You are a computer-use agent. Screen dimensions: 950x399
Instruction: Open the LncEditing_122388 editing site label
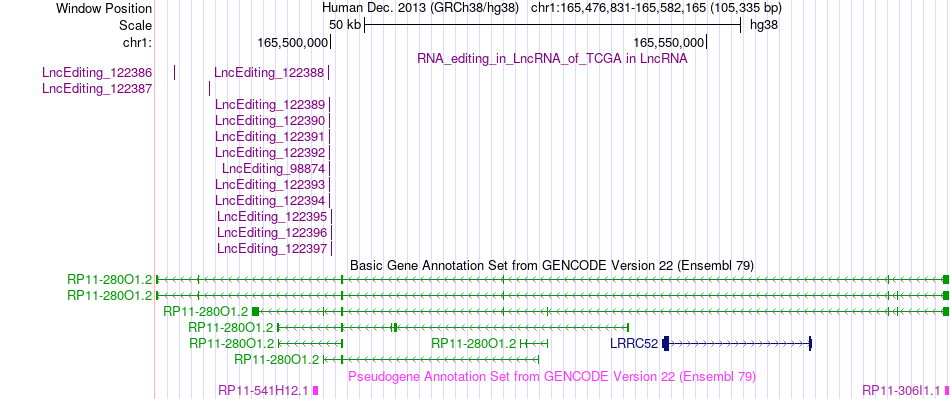(269, 73)
